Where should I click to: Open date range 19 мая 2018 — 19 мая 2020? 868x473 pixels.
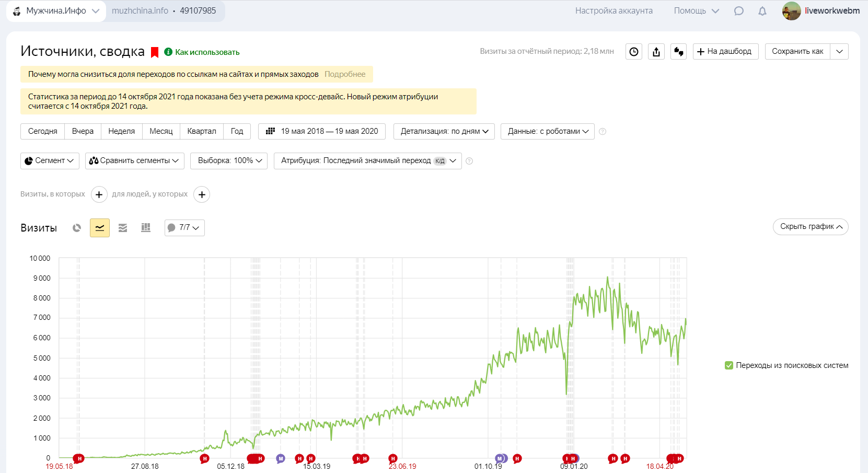click(x=322, y=131)
